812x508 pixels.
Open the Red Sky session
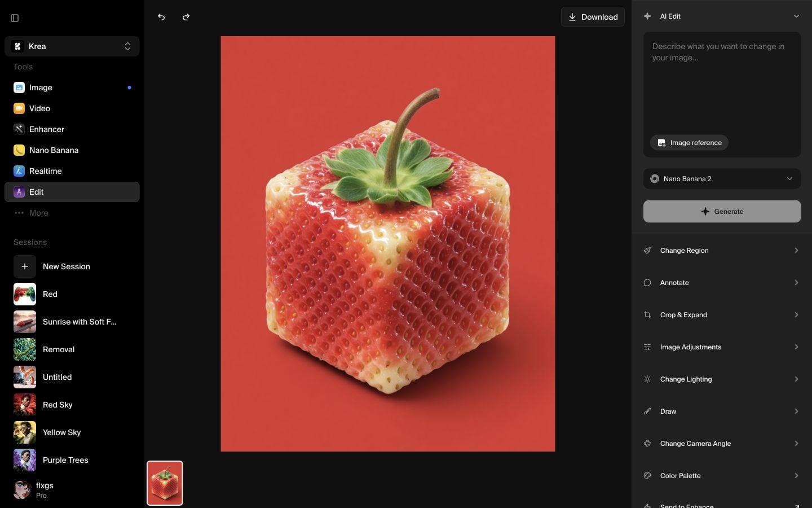coord(72,405)
